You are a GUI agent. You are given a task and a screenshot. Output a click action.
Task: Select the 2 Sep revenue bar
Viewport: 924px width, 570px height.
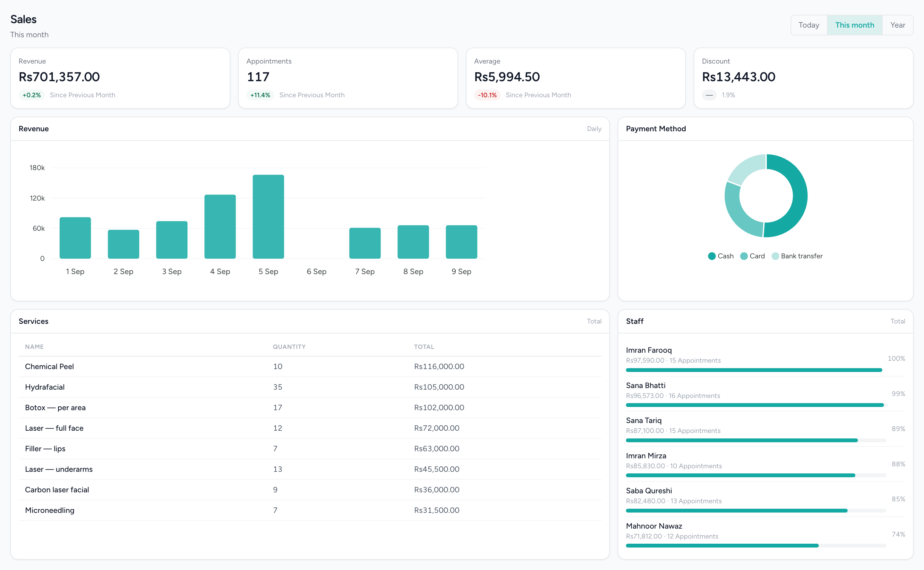(x=123, y=244)
